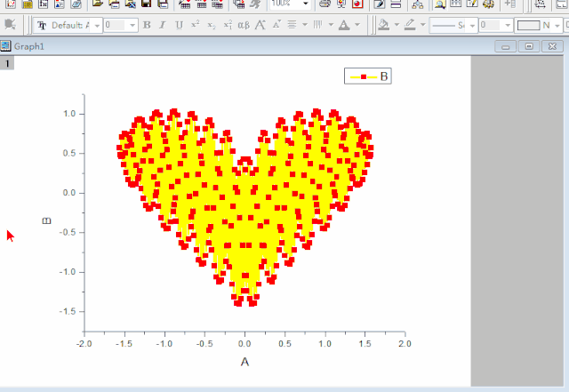Toggle bold text formatting
The height and width of the screenshot is (392, 569).
tap(148, 25)
